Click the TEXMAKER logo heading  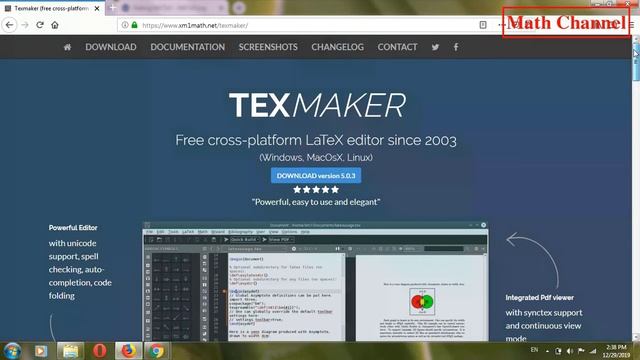click(317, 105)
